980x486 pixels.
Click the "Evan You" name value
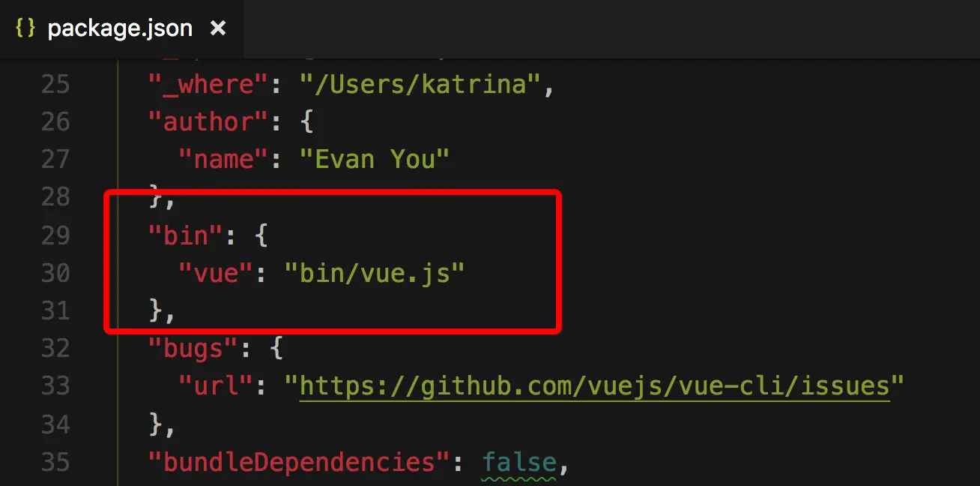click(374, 159)
